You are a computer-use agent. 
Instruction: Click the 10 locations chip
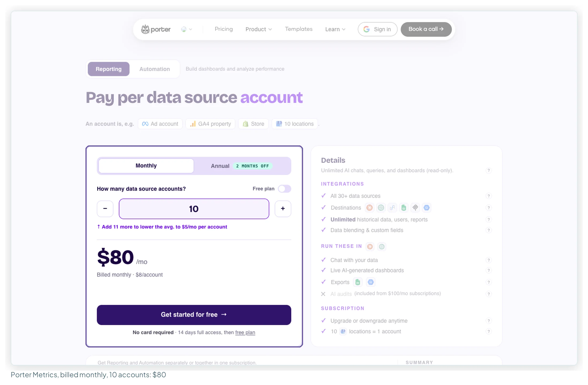pos(295,124)
